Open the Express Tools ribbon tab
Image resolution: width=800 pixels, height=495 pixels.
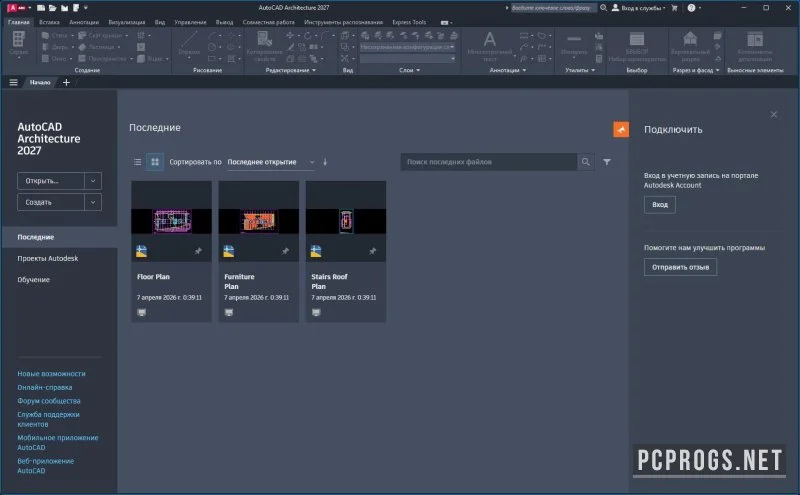tap(409, 22)
